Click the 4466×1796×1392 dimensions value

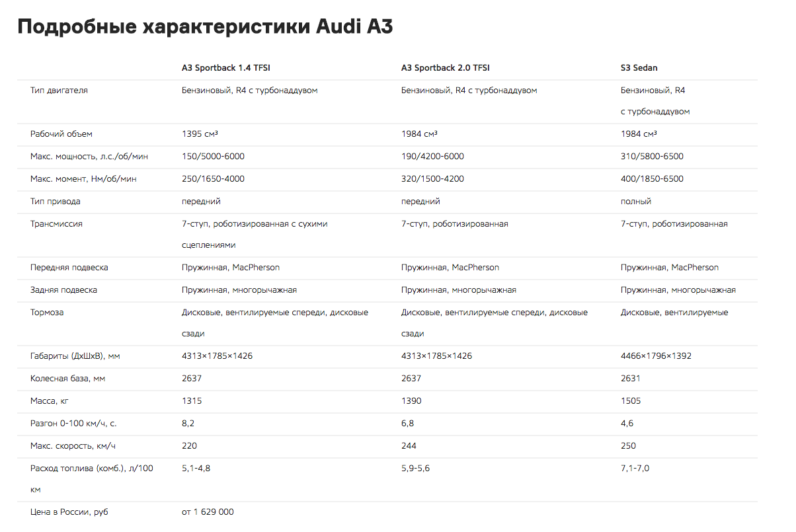(x=656, y=356)
